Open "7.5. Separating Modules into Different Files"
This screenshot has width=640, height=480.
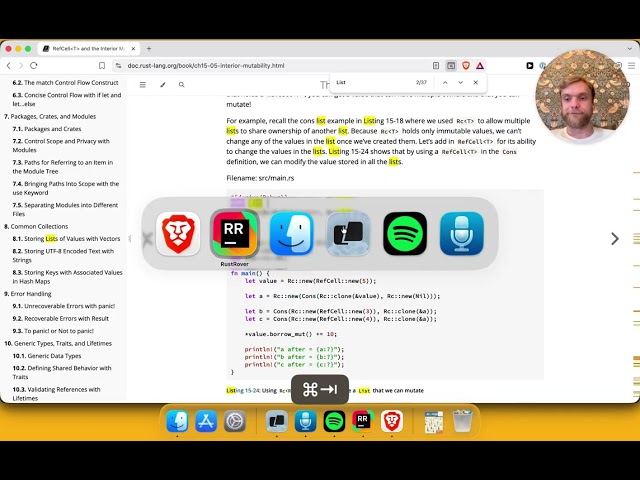65,209
